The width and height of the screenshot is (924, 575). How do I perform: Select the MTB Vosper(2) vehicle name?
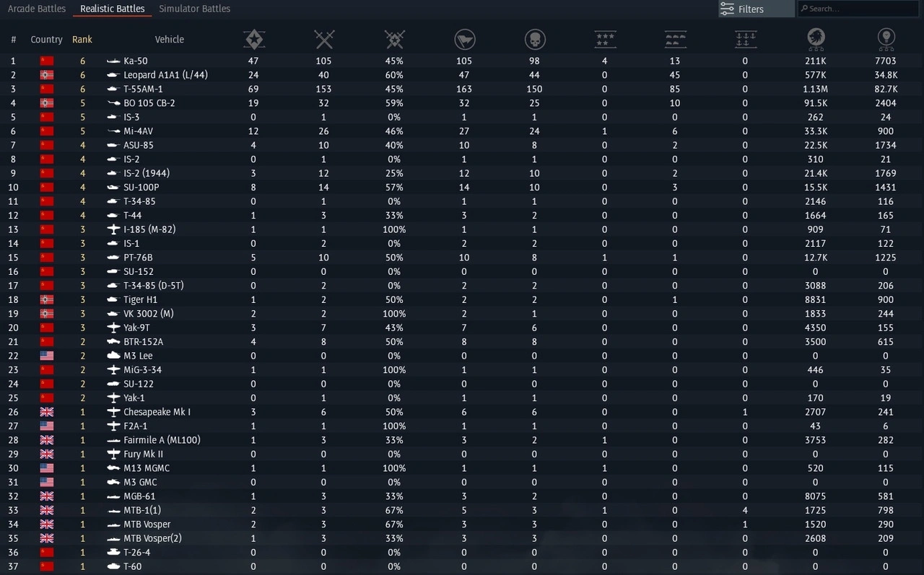[152, 539]
